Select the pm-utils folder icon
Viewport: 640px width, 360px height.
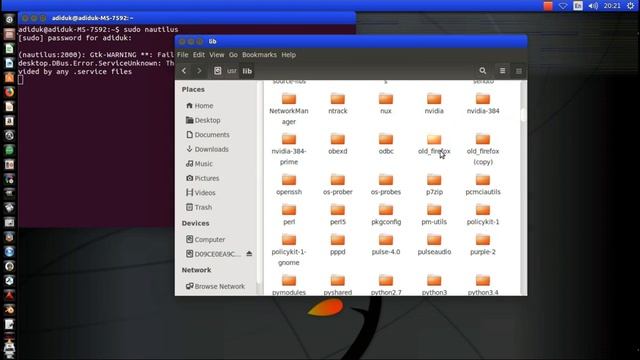(x=434, y=210)
